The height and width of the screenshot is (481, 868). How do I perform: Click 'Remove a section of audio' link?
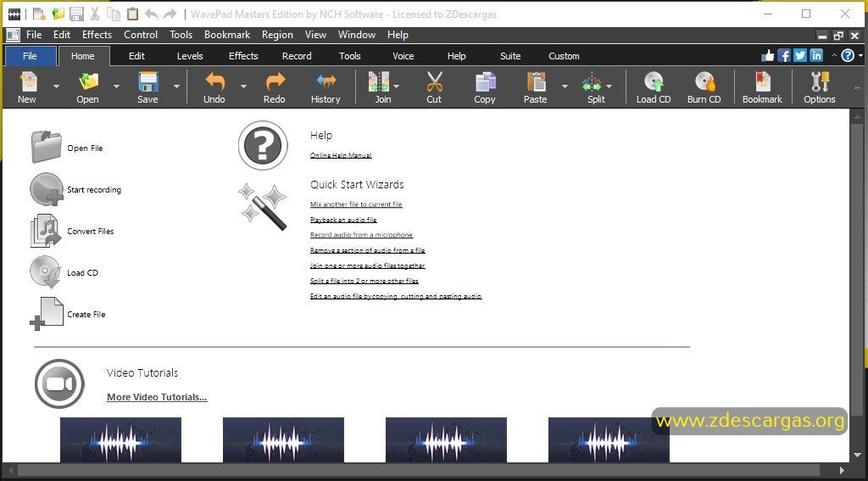coord(368,250)
